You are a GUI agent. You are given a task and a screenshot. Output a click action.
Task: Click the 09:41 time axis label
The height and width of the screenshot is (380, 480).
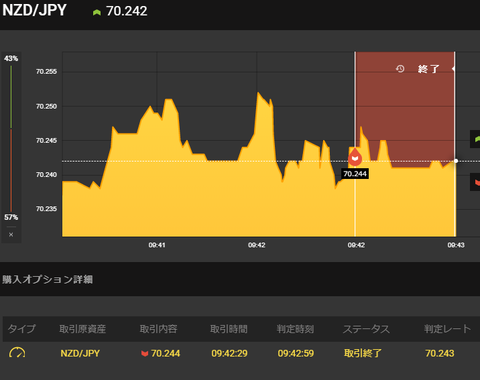point(157,245)
